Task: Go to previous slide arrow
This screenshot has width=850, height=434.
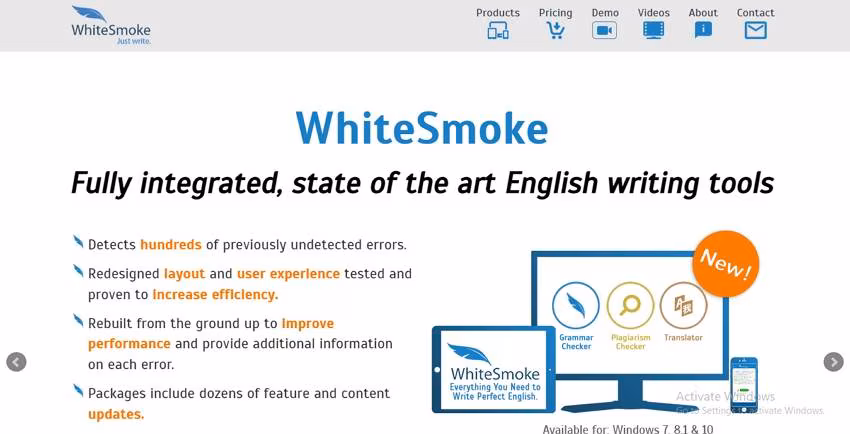Action: [16, 362]
